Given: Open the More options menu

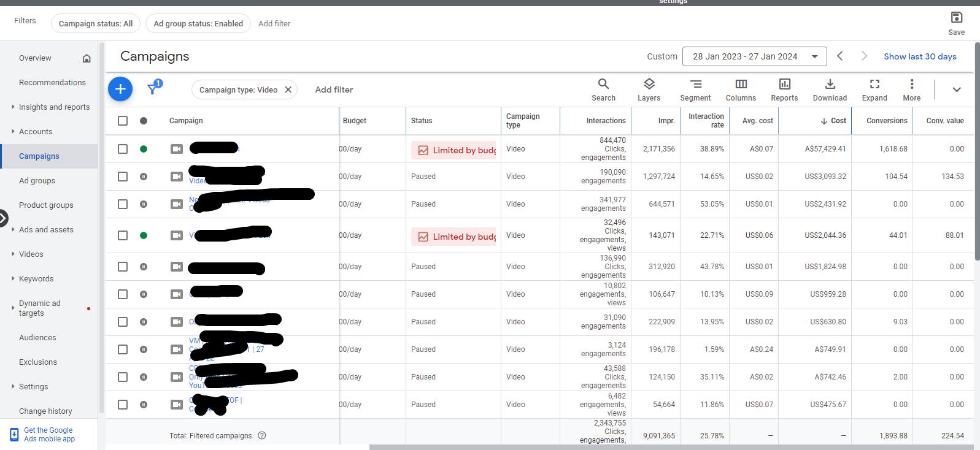Looking at the screenshot, I should click(x=911, y=90).
